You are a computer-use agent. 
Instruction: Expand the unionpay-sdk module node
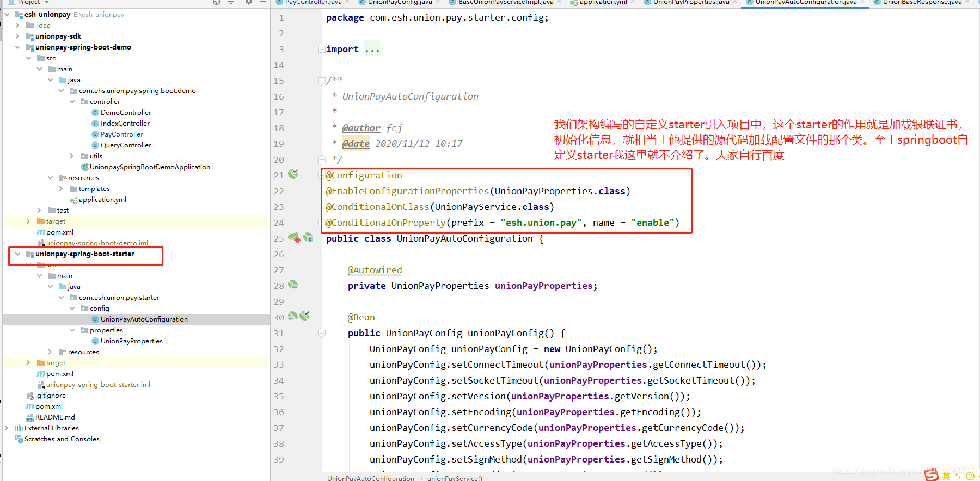[x=18, y=36]
